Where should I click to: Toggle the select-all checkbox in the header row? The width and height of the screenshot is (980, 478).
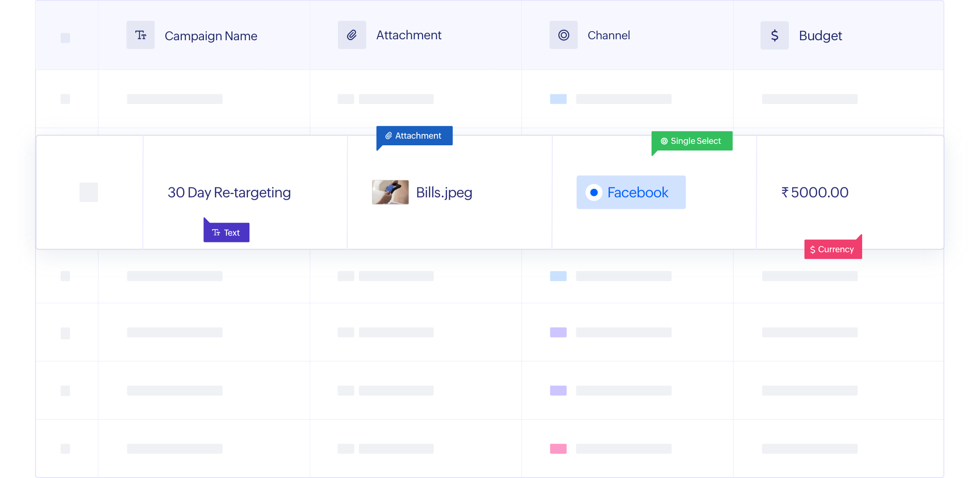click(x=64, y=37)
